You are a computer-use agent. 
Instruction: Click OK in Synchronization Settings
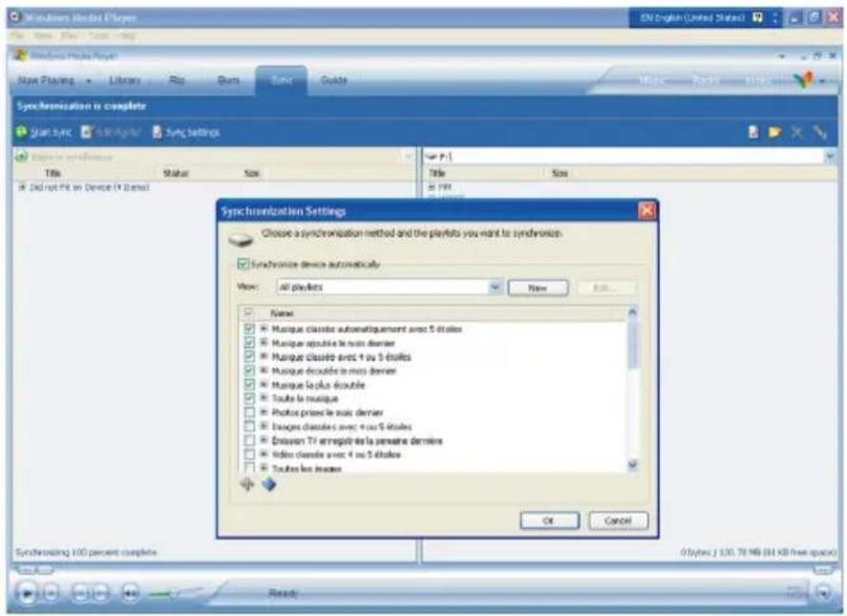tap(549, 520)
